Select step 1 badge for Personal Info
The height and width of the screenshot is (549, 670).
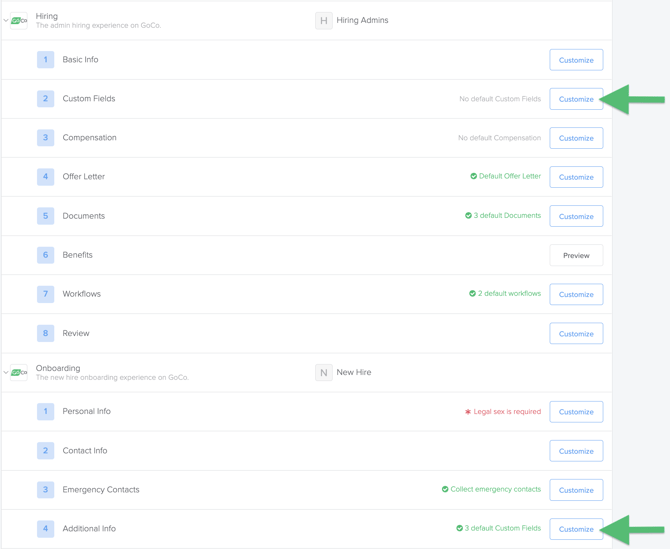click(x=45, y=411)
